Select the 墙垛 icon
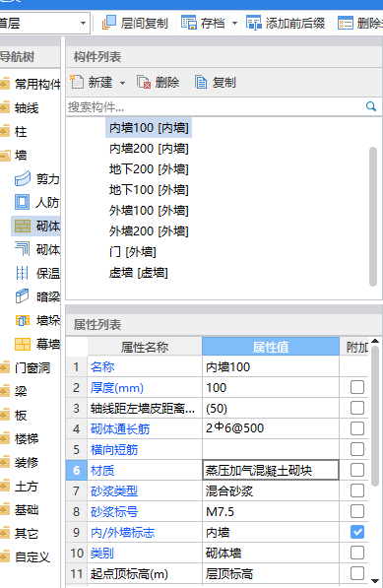This screenshot has width=383, height=588. [23, 320]
